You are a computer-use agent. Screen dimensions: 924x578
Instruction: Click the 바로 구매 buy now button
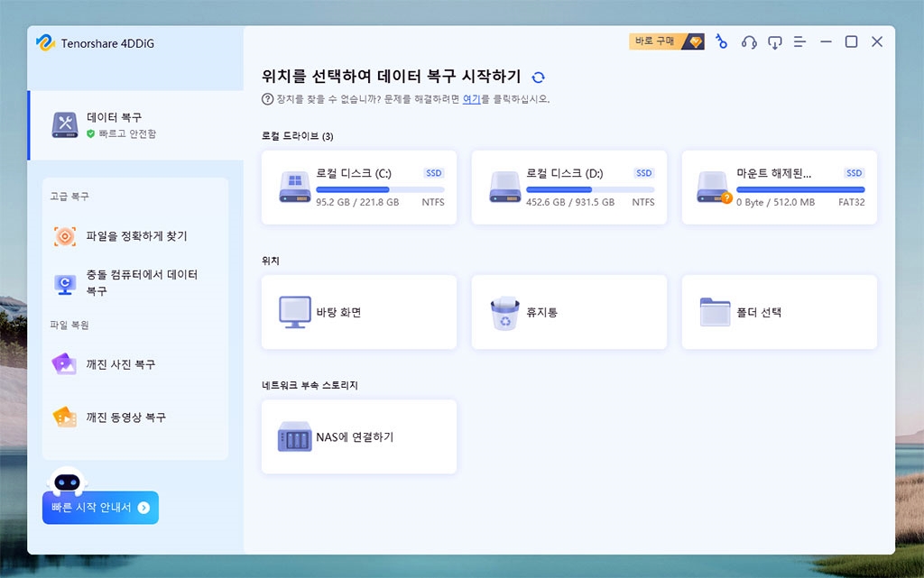[x=667, y=41]
